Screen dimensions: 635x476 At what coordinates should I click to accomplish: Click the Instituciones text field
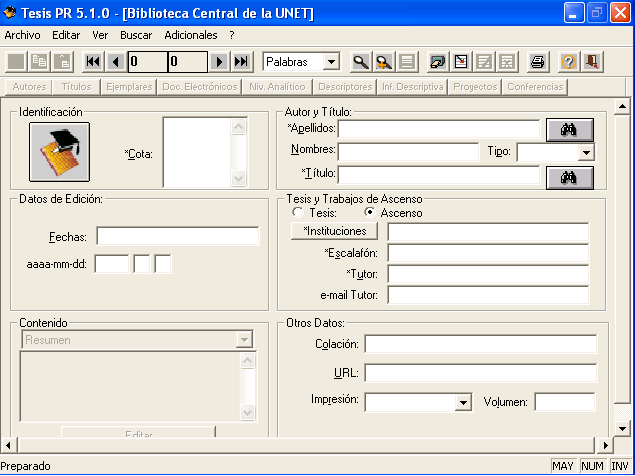(x=488, y=232)
